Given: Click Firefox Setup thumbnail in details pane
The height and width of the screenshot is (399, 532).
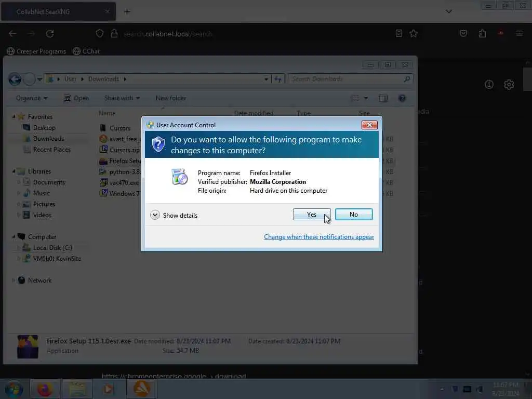Looking at the screenshot, I should [x=28, y=347].
